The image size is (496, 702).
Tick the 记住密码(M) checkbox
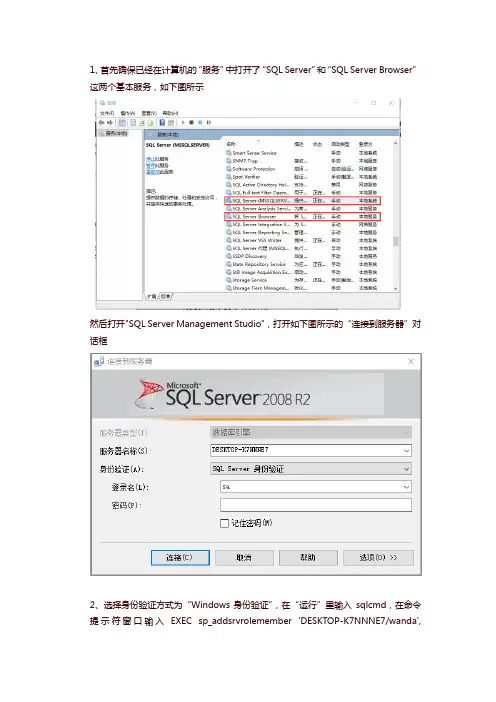click(x=224, y=523)
